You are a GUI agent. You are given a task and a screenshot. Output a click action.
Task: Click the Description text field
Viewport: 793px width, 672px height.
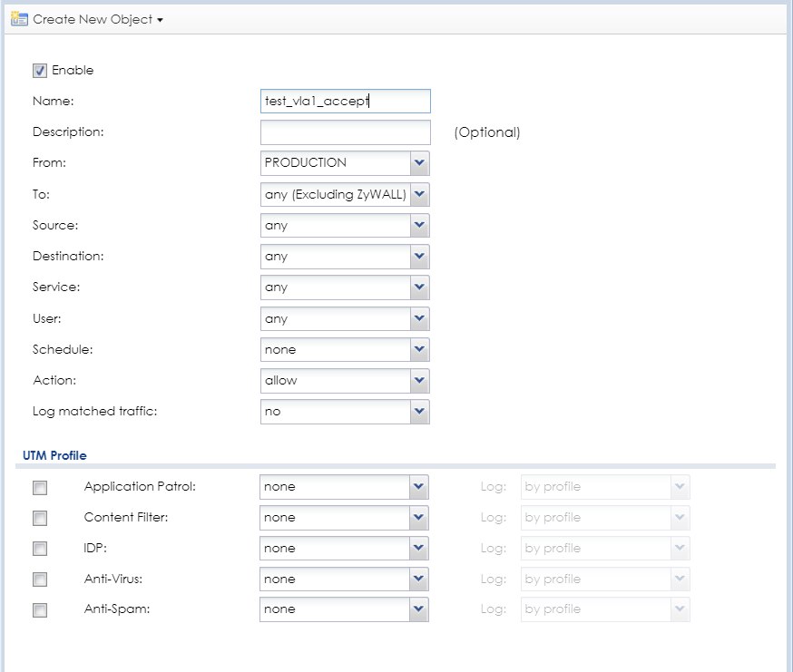point(345,132)
